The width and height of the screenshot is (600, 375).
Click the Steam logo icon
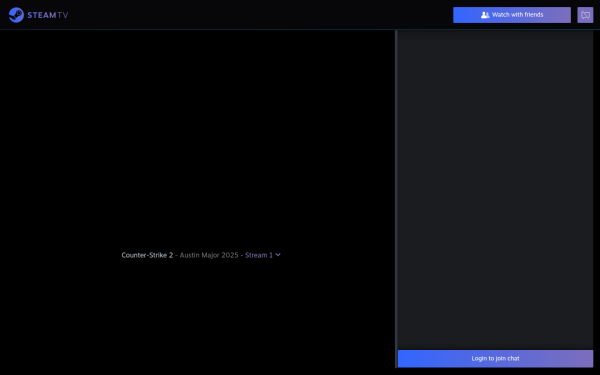[x=16, y=15]
